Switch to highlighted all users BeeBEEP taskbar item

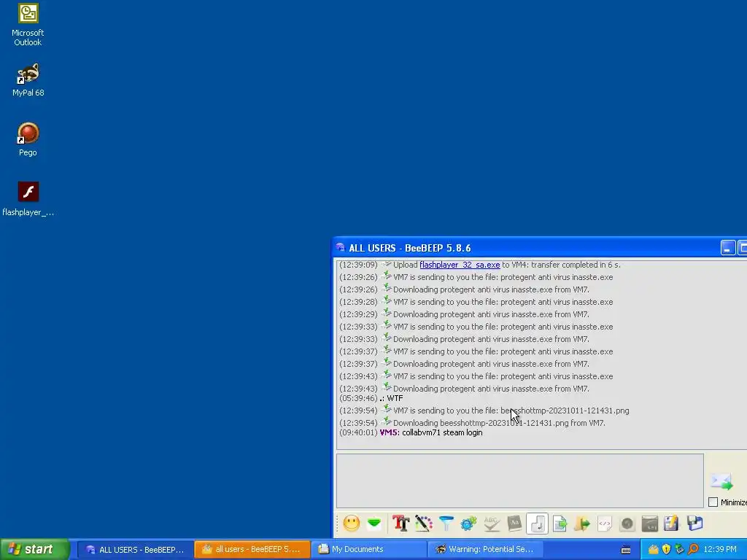(252, 550)
